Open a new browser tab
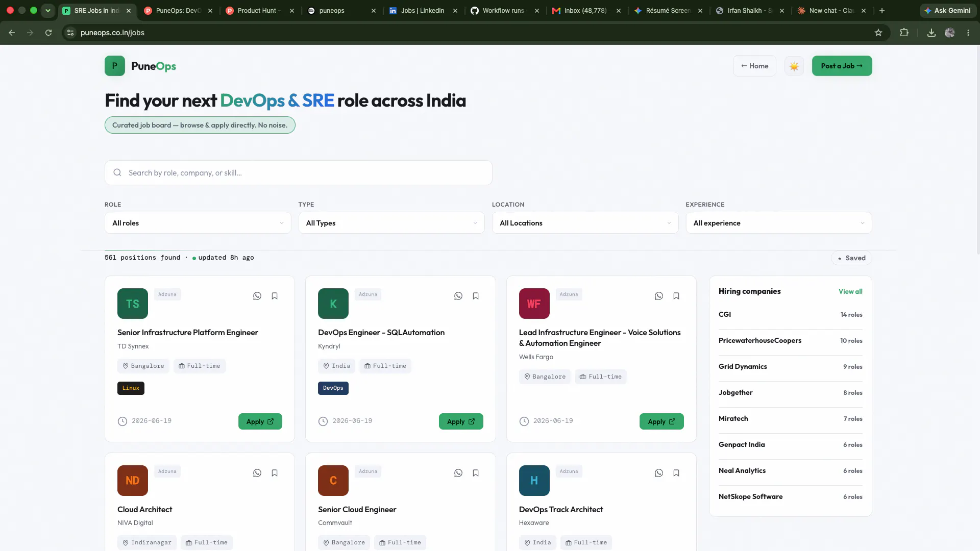 tap(882, 10)
